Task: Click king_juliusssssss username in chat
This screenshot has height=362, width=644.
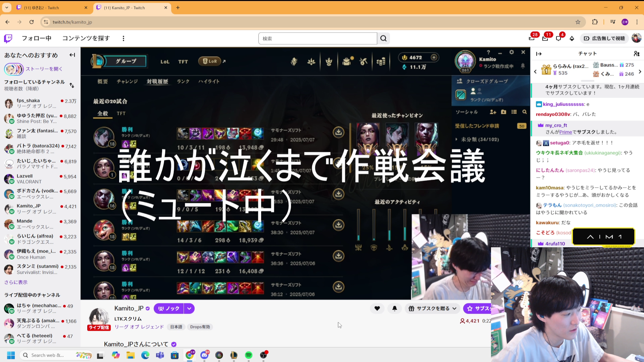Action: tap(563, 104)
